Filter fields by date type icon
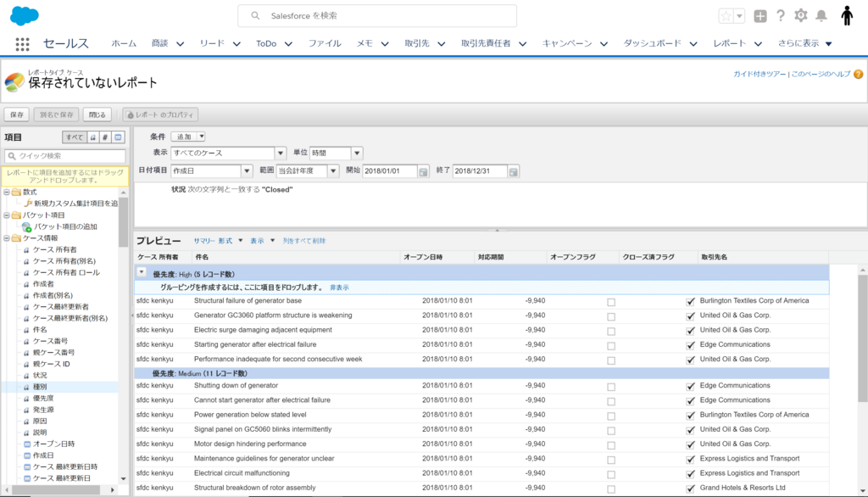This screenshot has height=497, width=868. pyautogui.click(x=118, y=137)
